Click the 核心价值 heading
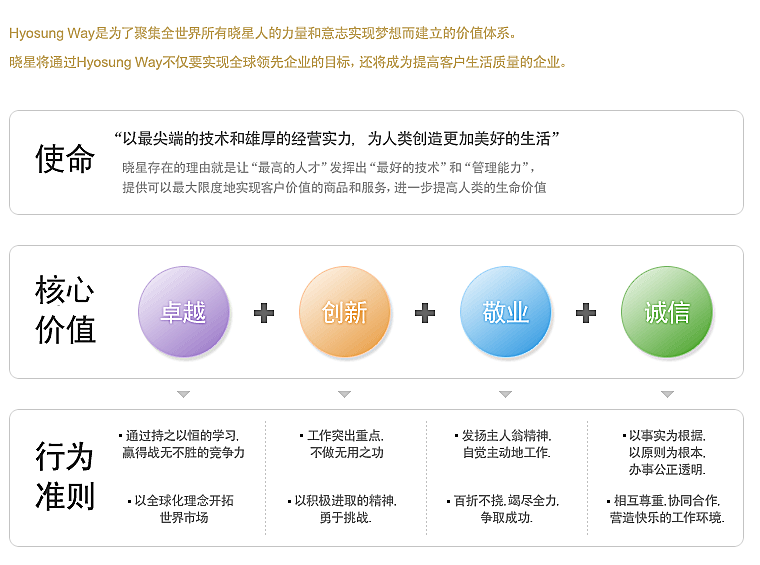Screen dimensions: 760x565 [x=65, y=309]
